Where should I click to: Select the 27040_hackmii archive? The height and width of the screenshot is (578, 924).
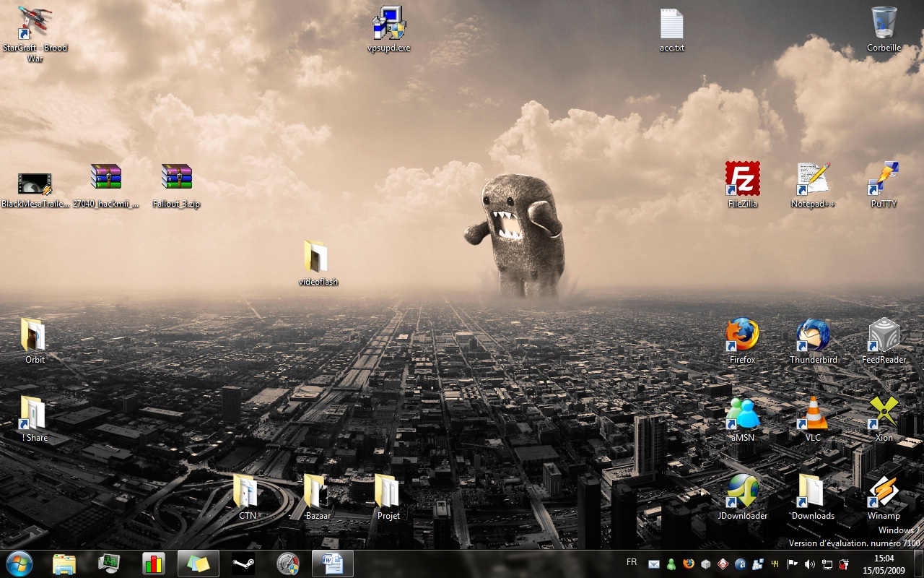(106, 186)
